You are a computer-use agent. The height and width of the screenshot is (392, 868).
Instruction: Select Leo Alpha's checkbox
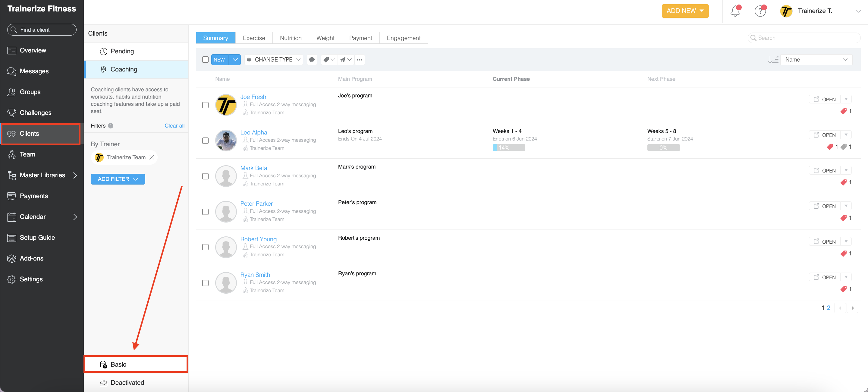coord(205,141)
